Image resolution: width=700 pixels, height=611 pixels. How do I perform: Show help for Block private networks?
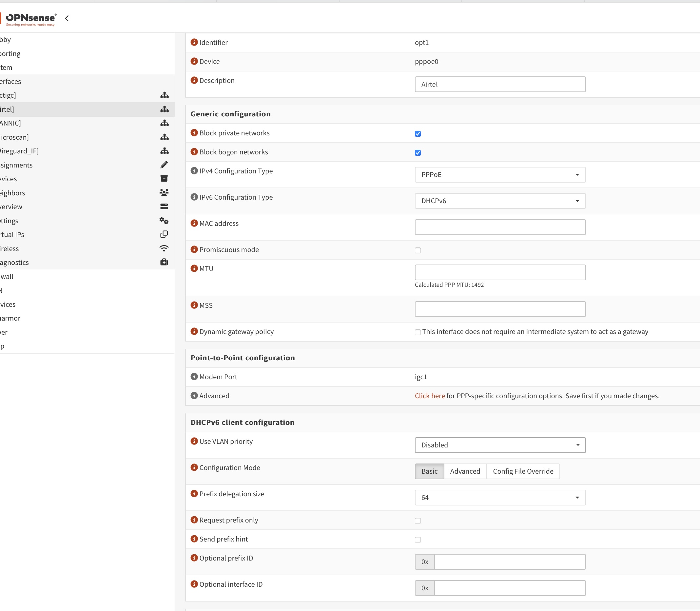(x=194, y=133)
